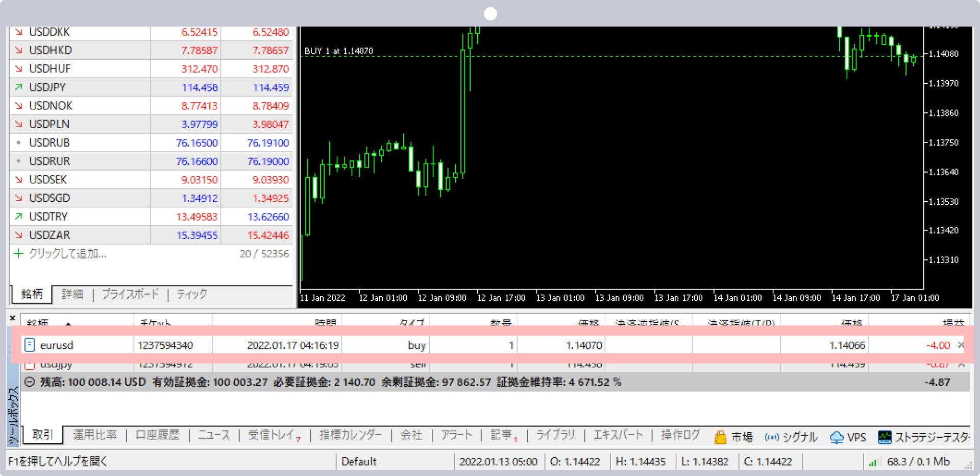This screenshot has height=476, width=980.
Task: Click the 68.3 / 0.1 Mb traffic indicator
Action: [x=918, y=462]
